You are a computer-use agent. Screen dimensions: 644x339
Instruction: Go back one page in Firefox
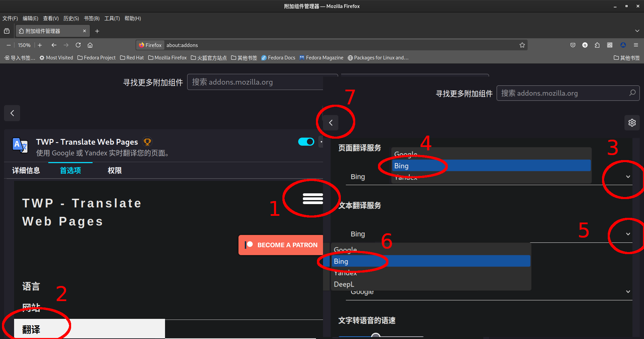54,45
